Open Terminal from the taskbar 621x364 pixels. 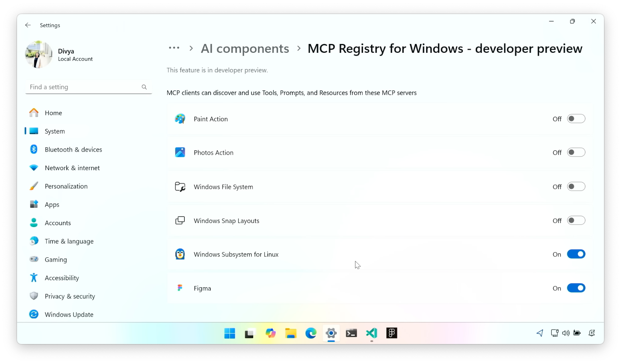[351, 333]
